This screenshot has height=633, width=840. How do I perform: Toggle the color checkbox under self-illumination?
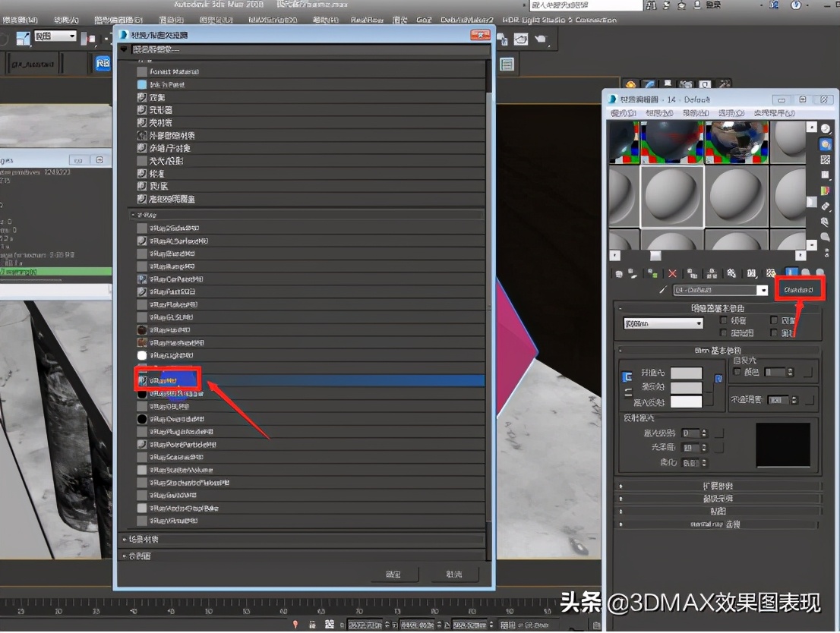coord(737,372)
